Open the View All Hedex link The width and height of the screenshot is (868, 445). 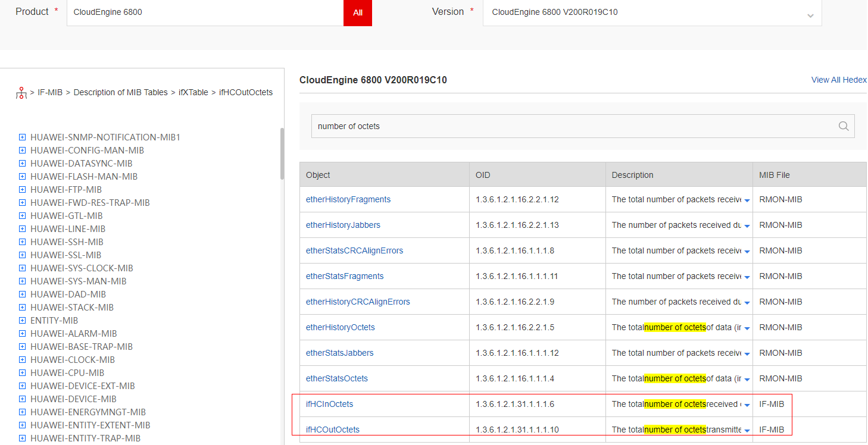[839, 80]
